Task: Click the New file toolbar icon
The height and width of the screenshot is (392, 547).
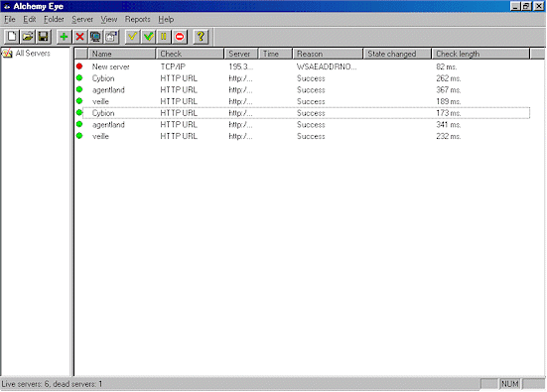Action: tap(12, 37)
